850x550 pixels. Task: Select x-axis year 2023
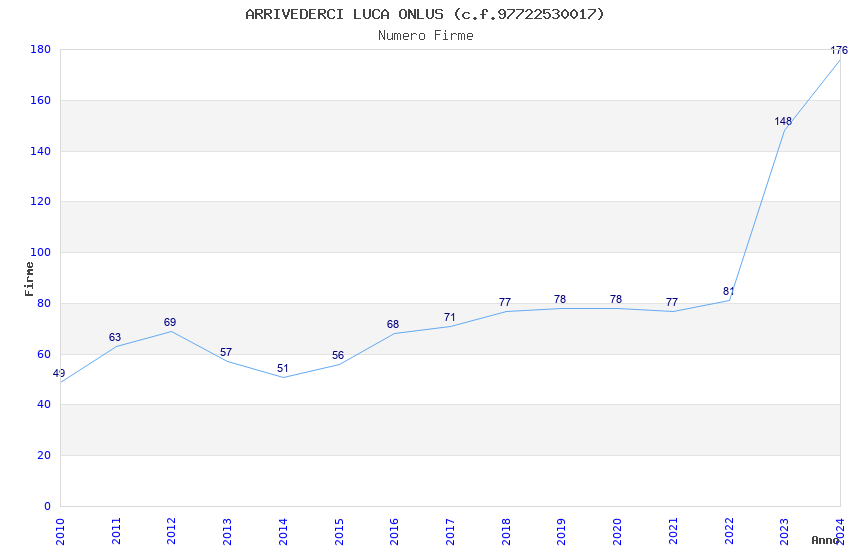tap(784, 532)
